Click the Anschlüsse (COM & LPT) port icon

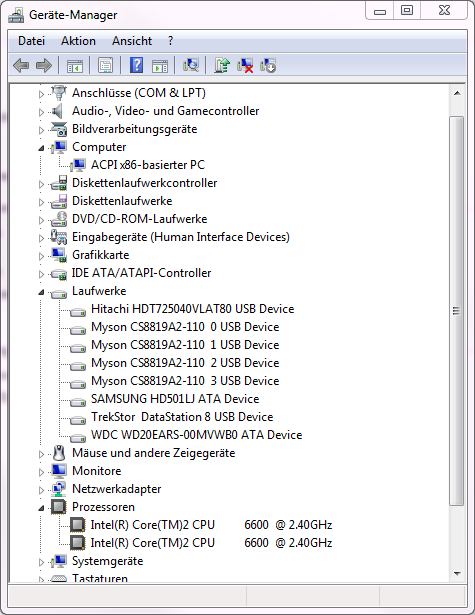pyautogui.click(x=59, y=93)
